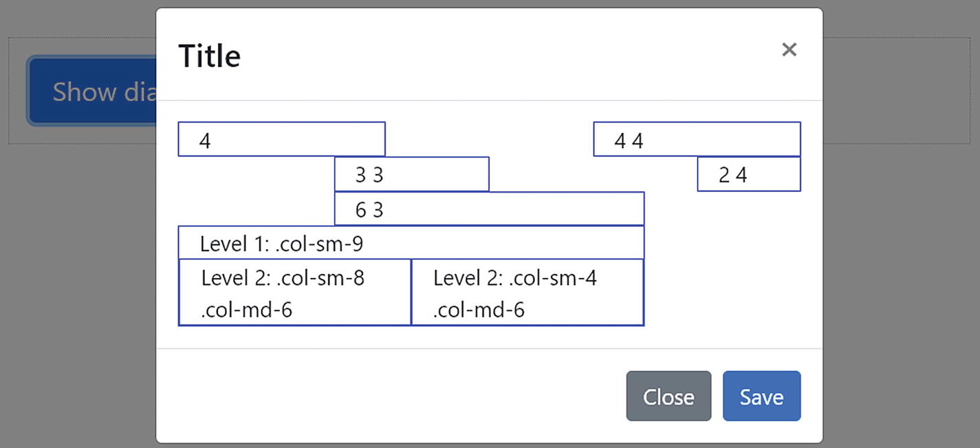
Task: Select the column labeled 4
Action: (281, 138)
